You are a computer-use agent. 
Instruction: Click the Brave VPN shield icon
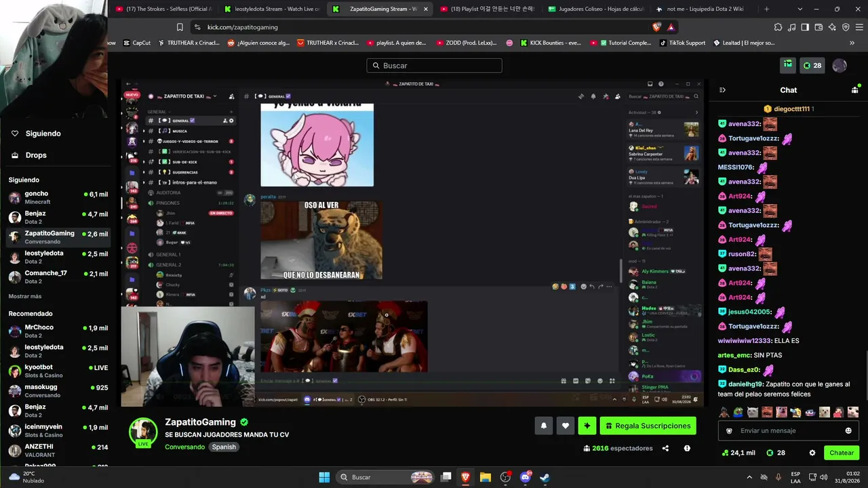pos(846,27)
